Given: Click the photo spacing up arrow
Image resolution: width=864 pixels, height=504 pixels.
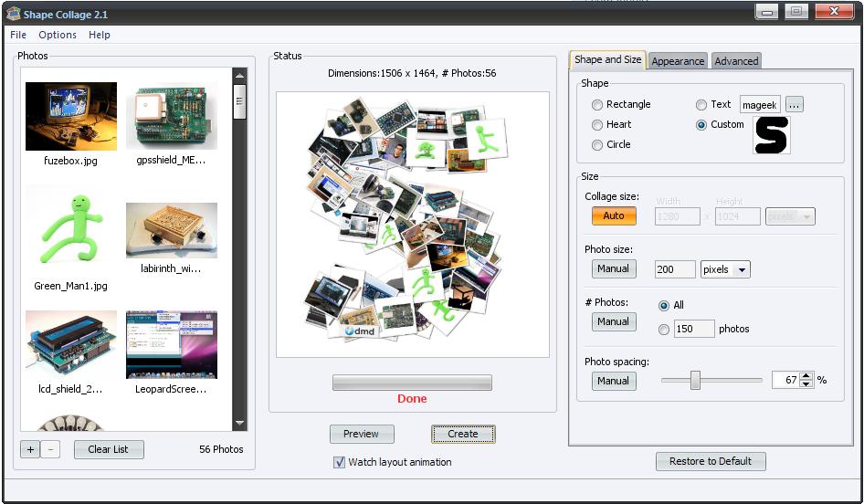Looking at the screenshot, I should pos(806,376).
